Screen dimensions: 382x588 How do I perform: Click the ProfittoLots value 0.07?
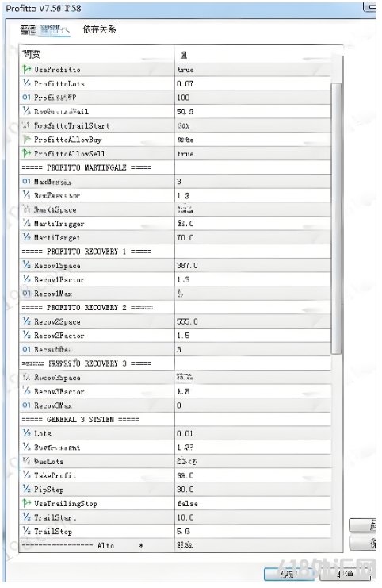pos(185,83)
